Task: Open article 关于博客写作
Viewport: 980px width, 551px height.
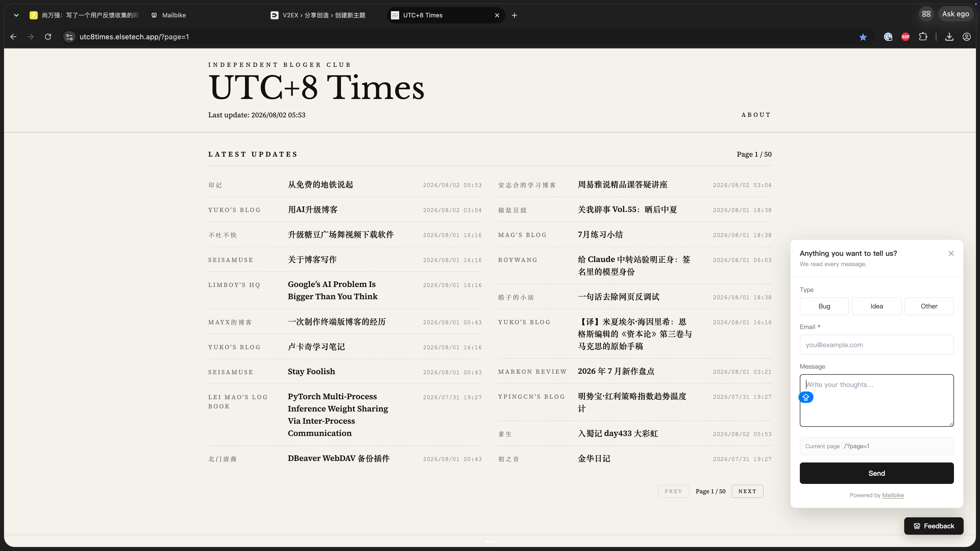Action: 312,260
